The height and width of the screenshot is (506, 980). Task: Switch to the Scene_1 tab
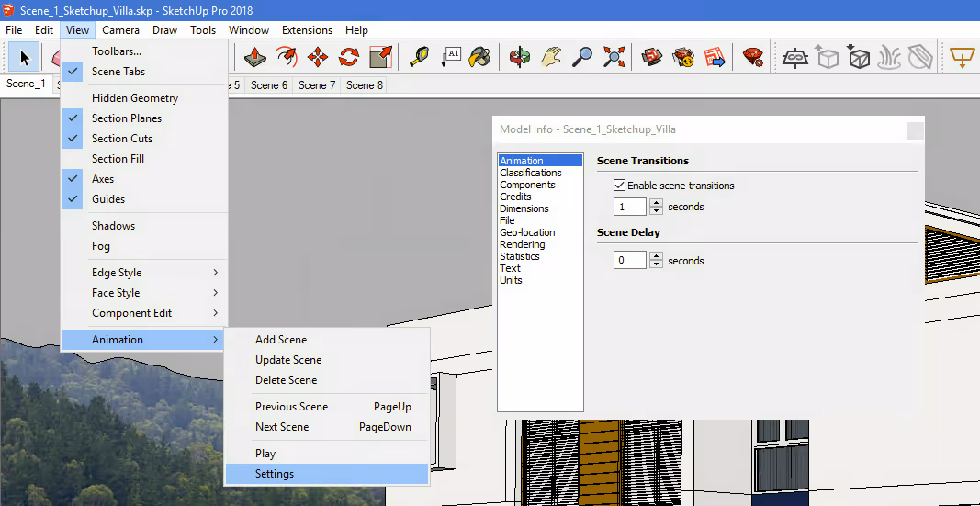(x=26, y=84)
